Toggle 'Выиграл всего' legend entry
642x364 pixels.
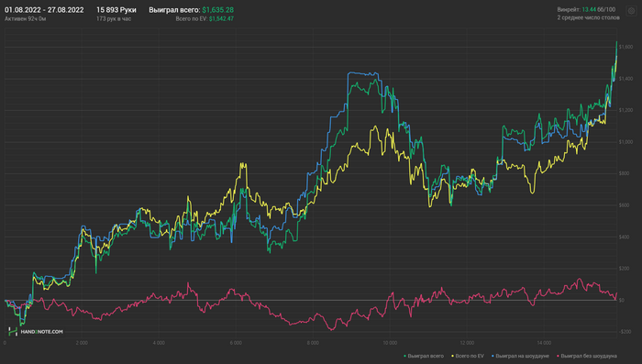pyautogui.click(x=424, y=357)
